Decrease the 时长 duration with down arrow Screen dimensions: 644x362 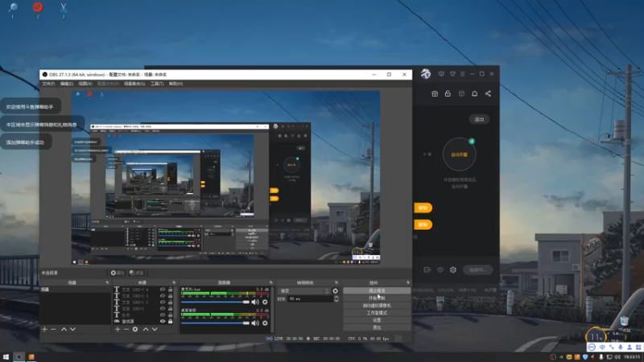tap(336, 301)
